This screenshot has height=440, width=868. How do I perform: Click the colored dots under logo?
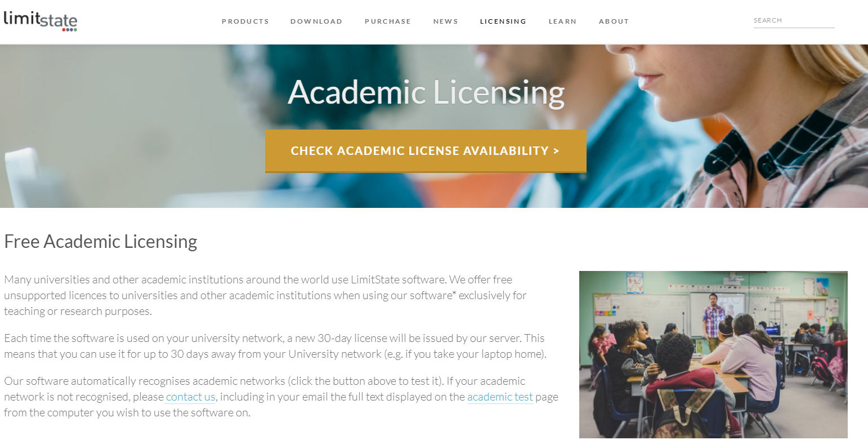pyautogui.click(x=69, y=29)
